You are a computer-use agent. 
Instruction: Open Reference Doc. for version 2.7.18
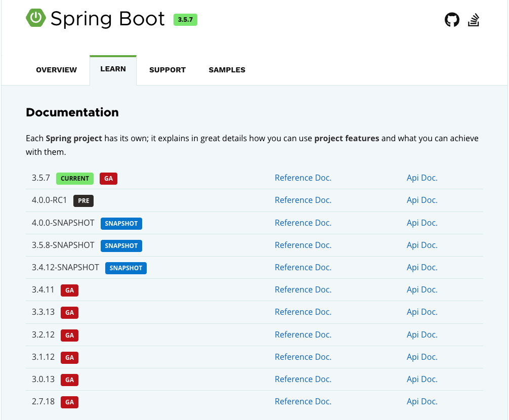pos(303,401)
